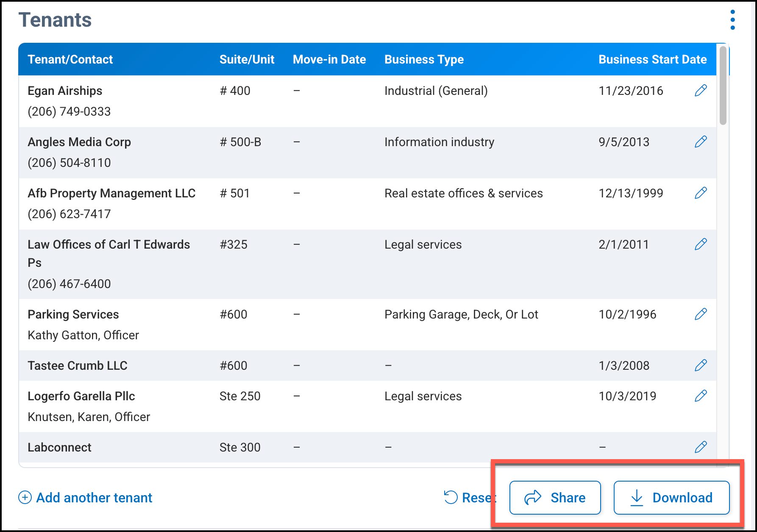The height and width of the screenshot is (532, 757).
Task: Open the three-dot options menu
Action: click(x=732, y=20)
